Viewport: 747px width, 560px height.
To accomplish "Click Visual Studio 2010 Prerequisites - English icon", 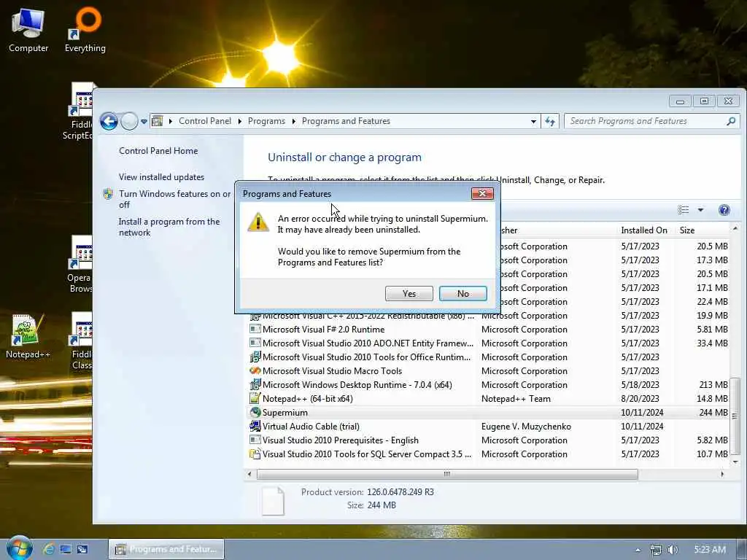I will tap(255, 440).
